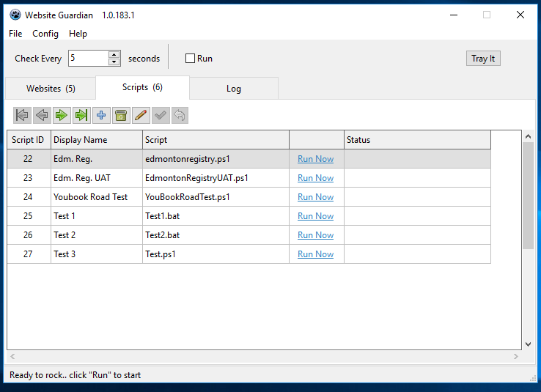Click the Script ID 27 cell
Viewport: 541px width, 392px height.
[x=29, y=254]
